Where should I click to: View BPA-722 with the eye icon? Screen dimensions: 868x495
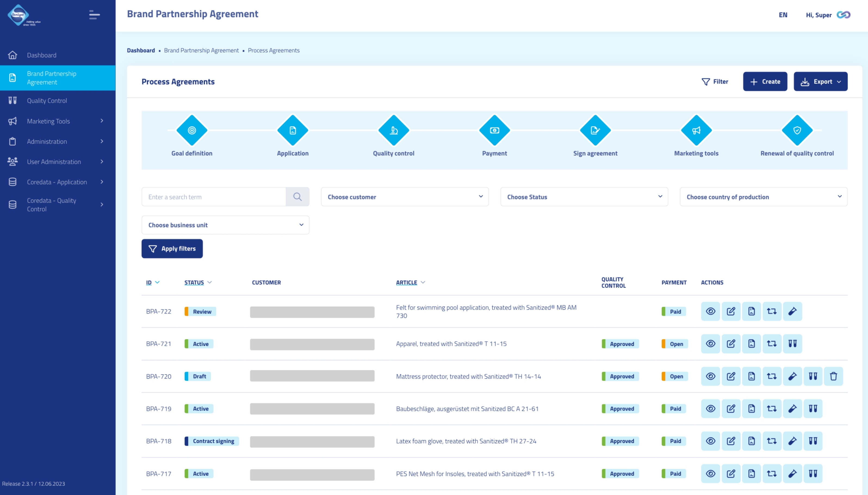[710, 311]
